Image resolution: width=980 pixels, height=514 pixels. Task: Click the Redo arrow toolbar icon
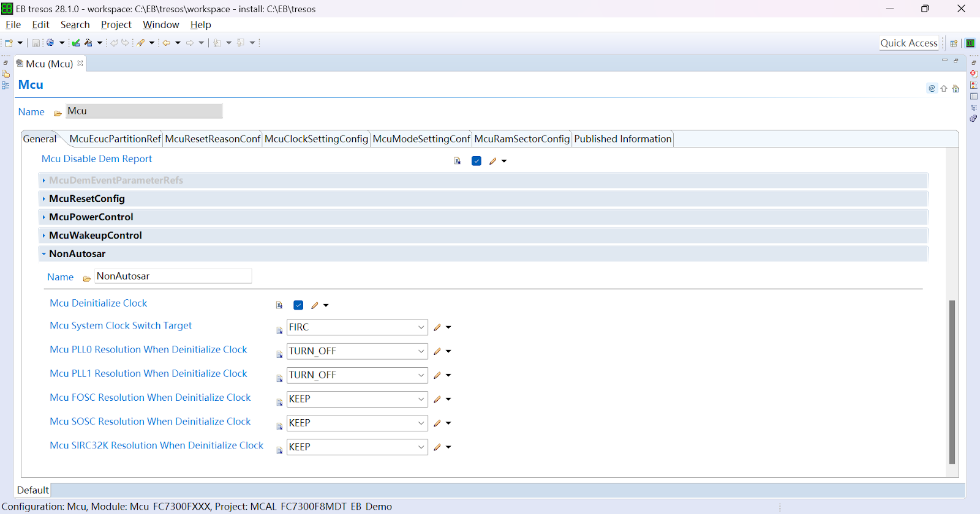click(126, 43)
